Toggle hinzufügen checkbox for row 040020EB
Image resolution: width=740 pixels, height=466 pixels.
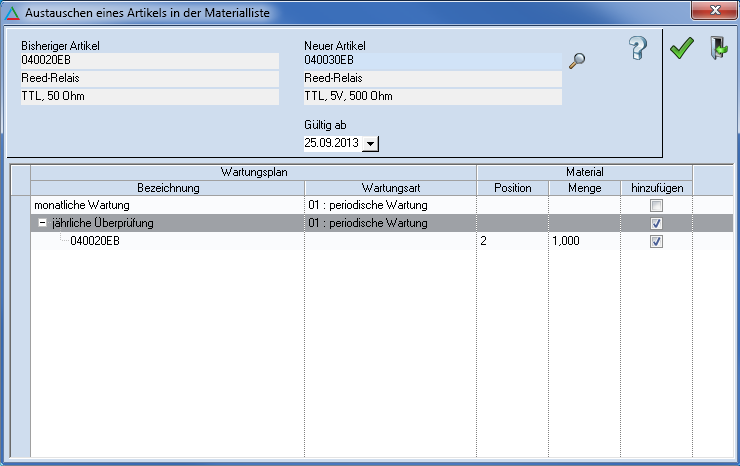point(656,242)
